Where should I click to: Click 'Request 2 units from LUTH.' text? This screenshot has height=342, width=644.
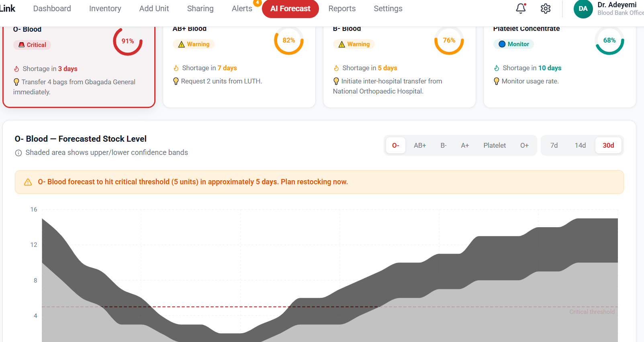pyautogui.click(x=221, y=81)
